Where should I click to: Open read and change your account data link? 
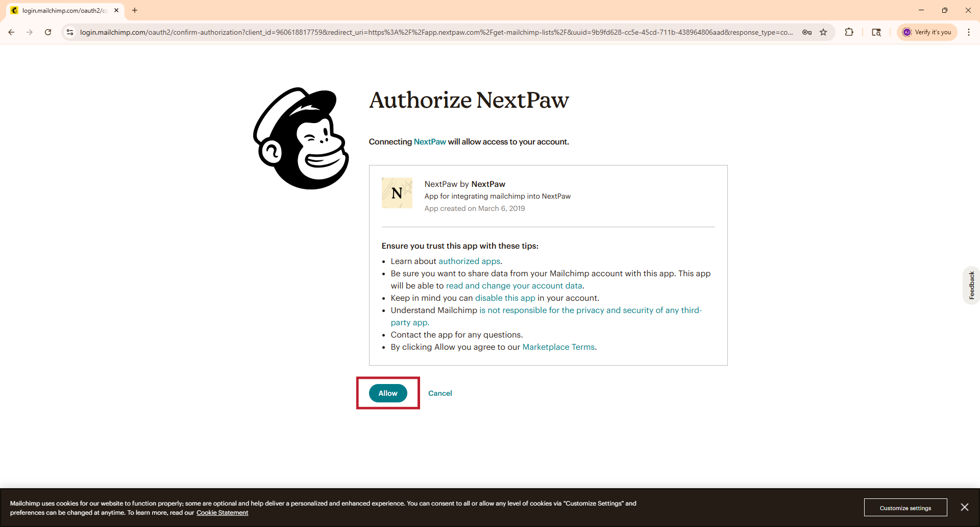tap(514, 286)
